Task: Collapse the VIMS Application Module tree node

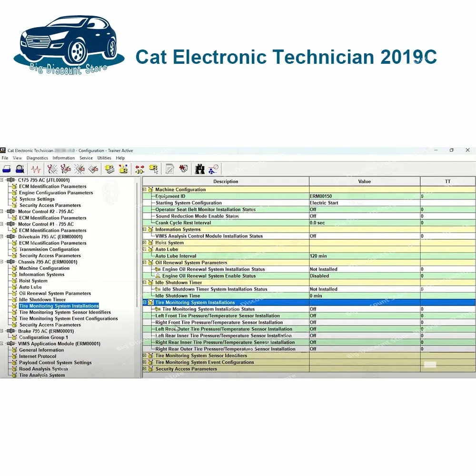Action: click(1, 344)
